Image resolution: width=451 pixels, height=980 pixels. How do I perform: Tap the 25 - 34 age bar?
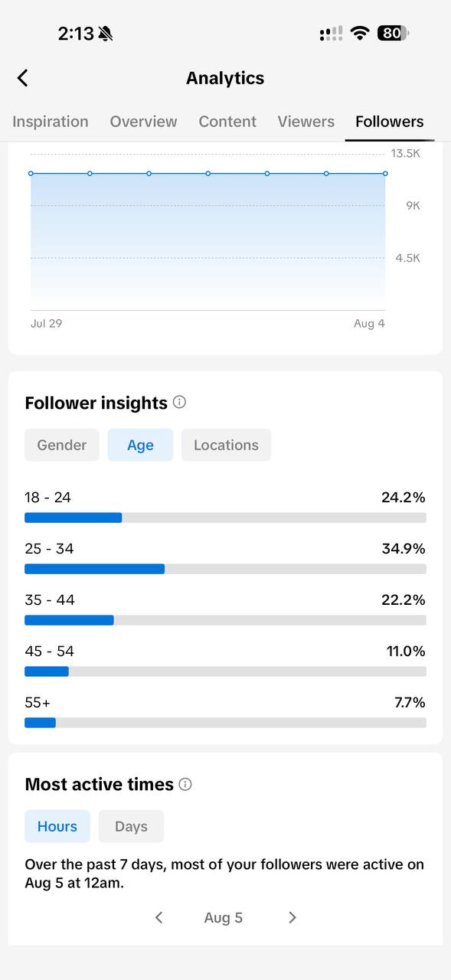[x=225, y=569]
